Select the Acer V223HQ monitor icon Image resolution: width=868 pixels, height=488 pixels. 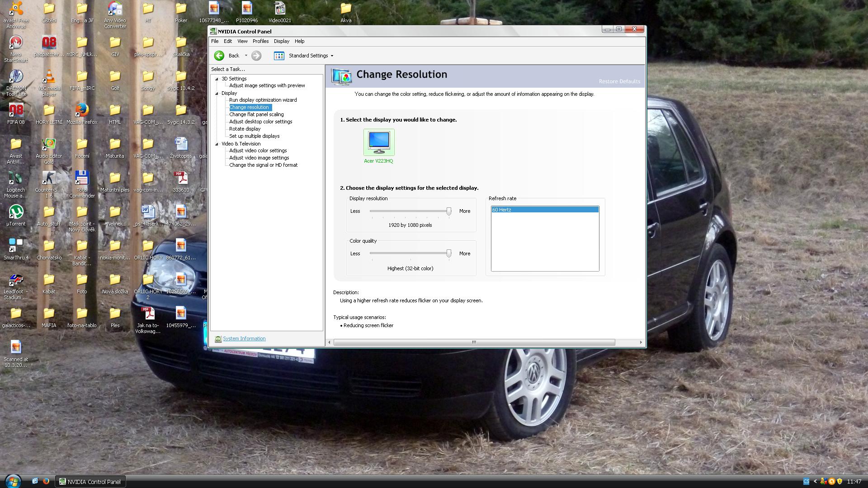[379, 142]
